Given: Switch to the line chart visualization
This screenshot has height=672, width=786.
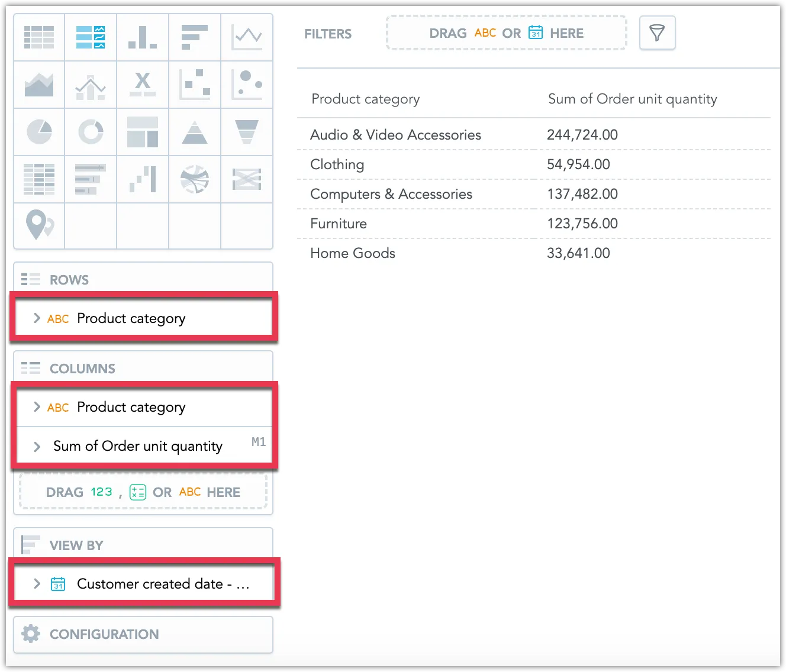Looking at the screenshot, I should tap(247, 37).
